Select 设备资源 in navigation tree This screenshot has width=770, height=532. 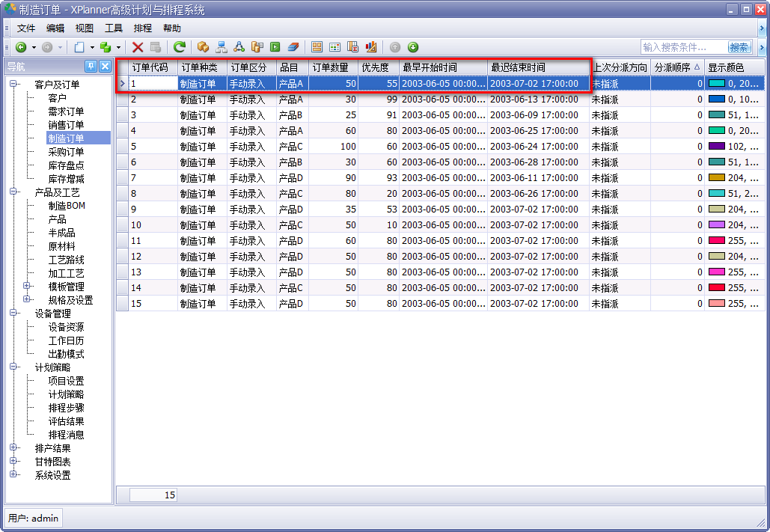coord(66,327)
